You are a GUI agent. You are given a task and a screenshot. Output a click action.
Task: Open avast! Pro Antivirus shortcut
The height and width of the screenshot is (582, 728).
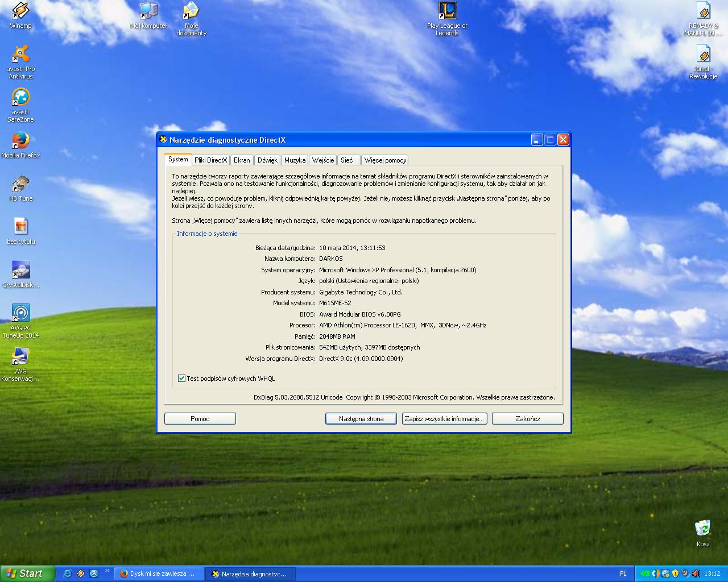point(20,62)
